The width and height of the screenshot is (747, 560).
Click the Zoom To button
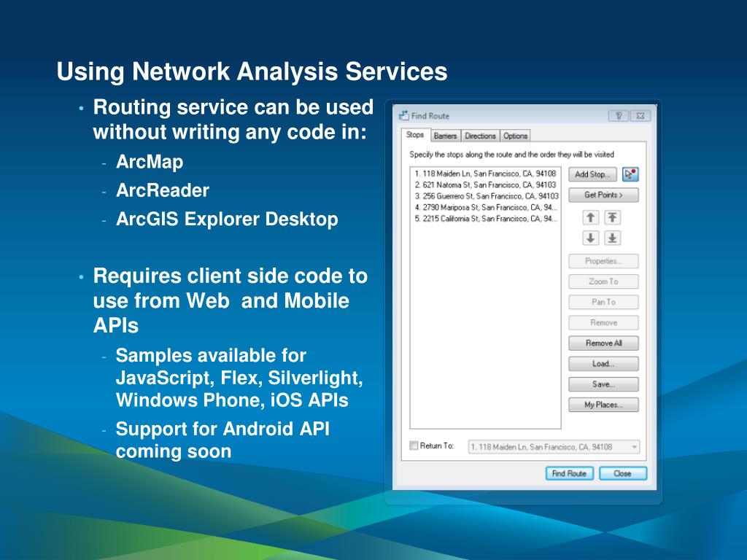pyautogui.click(x=603, y=281)
